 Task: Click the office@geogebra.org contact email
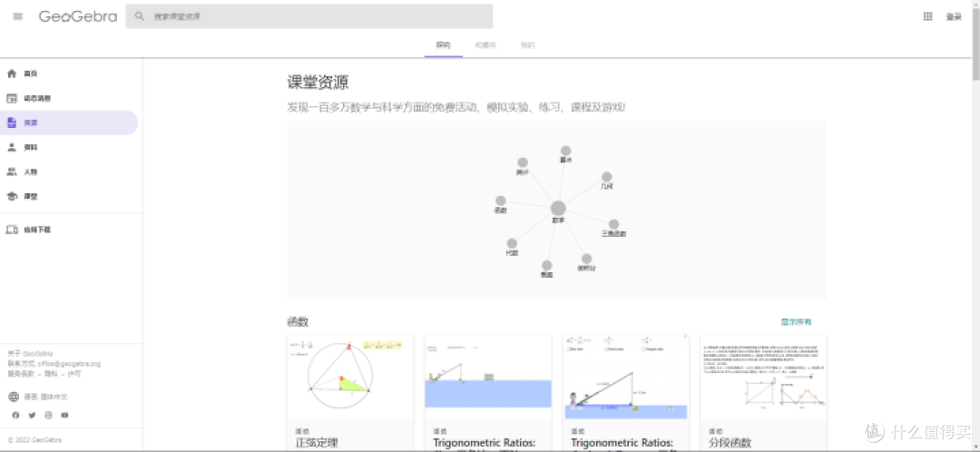(69, 363)
